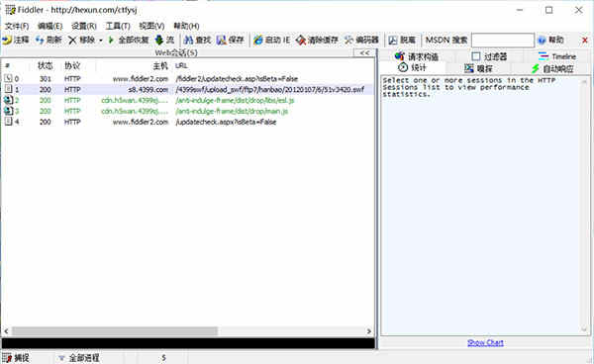Click the 全部恢复 resume all icon
Image resolution: width=594 pixels, height=364 pixels.
click(111, 40)
